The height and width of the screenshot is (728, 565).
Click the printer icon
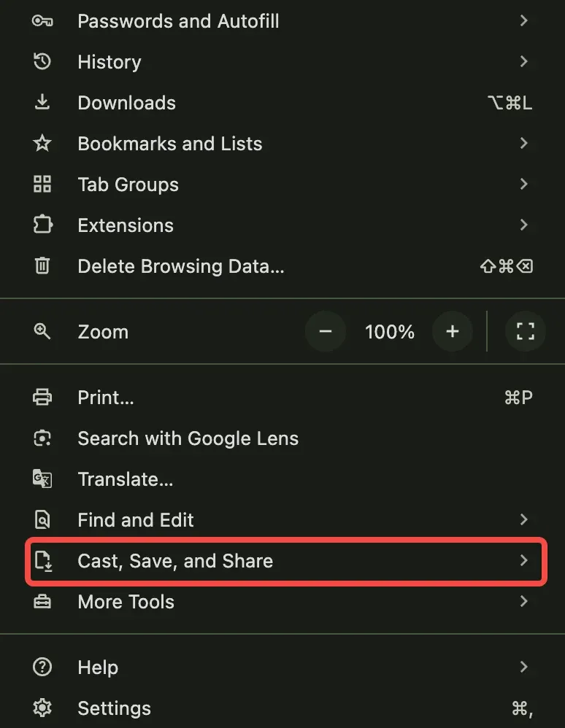42,397
